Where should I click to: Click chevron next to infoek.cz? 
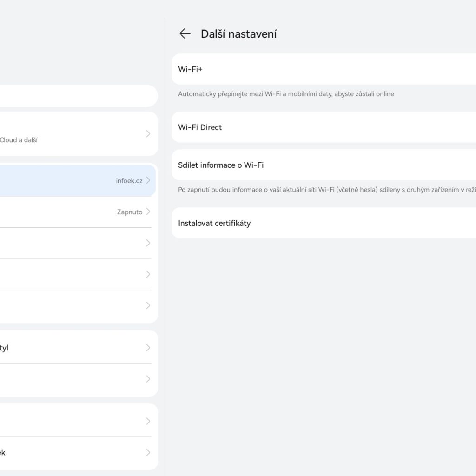pos(148,180)
